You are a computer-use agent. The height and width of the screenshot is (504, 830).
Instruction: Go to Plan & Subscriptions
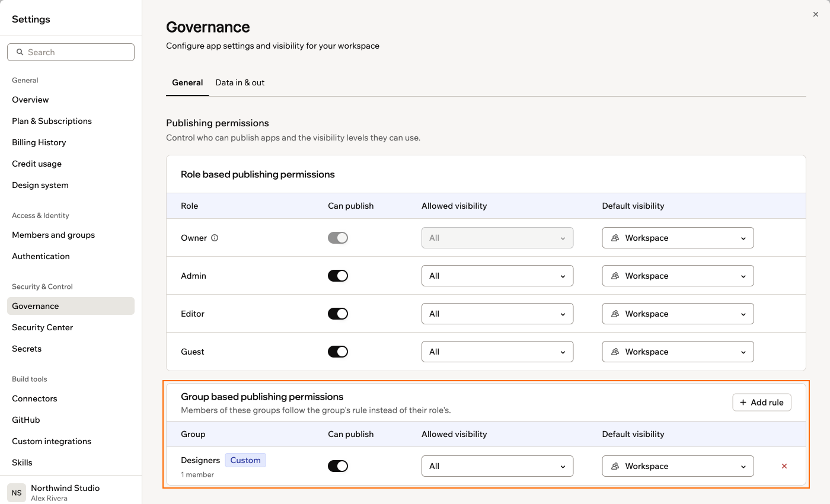pyautogui.click(x=71, y=121)
